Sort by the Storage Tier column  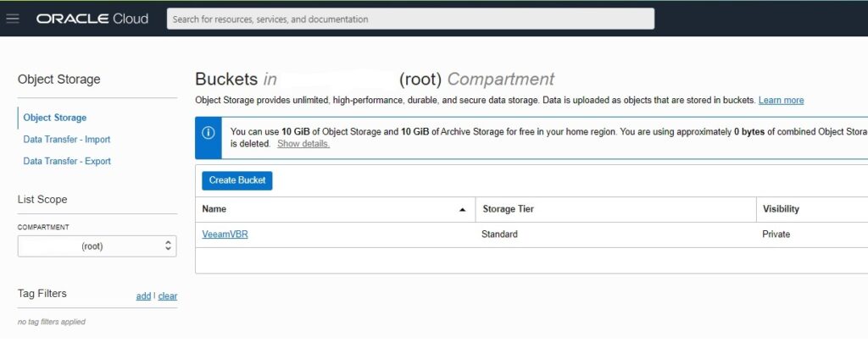tap(509, 209)
